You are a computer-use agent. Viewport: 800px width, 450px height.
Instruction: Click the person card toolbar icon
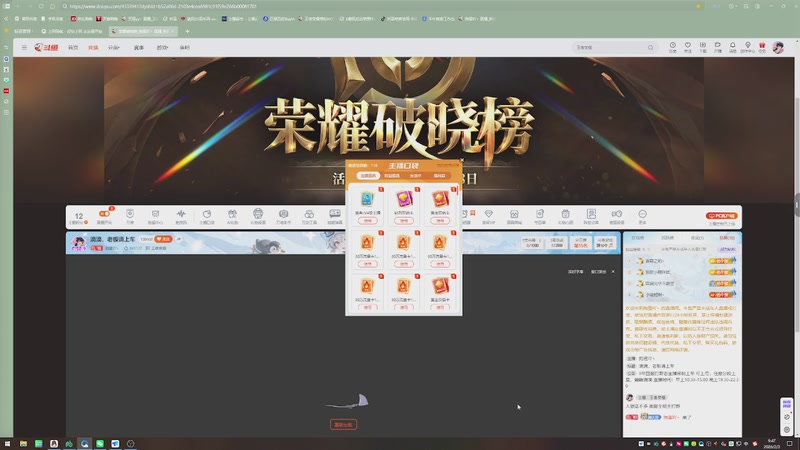pyautogui.click(x=591, y=216)
